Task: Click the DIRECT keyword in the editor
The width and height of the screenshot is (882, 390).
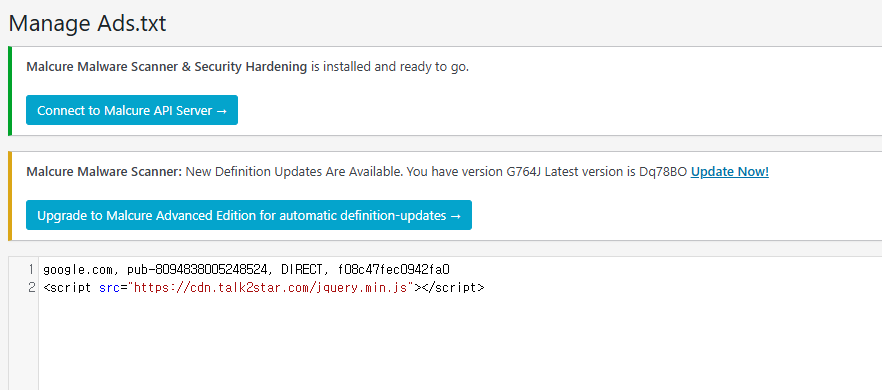Action: pyautogui.click(x=304, y=270)
